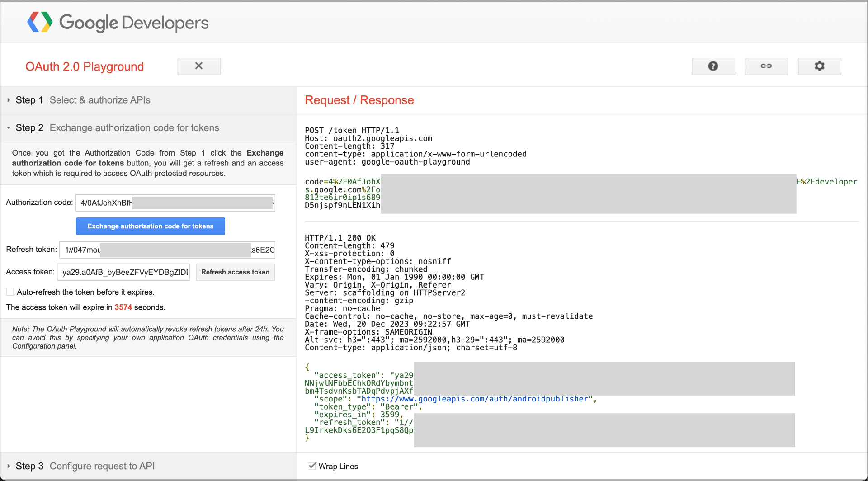Screen dimensions: 868x481
Task: Click the Content-length: 479 response header
Action: (349, 245)
